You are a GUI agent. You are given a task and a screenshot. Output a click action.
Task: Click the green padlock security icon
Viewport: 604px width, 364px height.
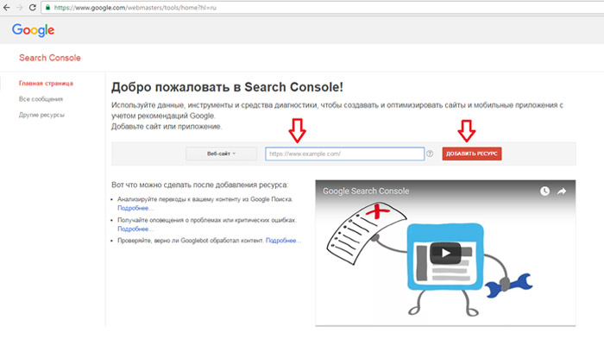click(x=48, y=6)
